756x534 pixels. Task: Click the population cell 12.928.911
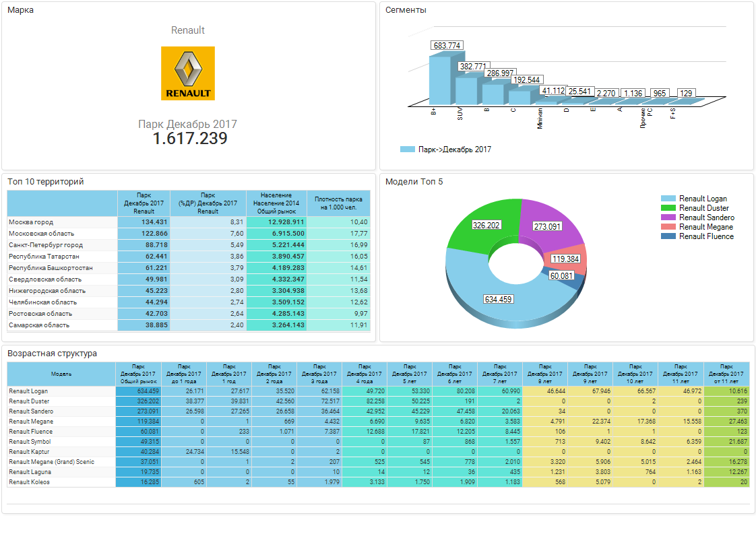pos(276,222)
